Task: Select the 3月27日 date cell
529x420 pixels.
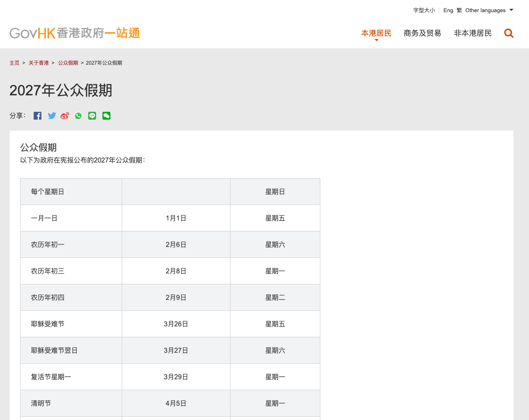Action: tap(176, 350)
